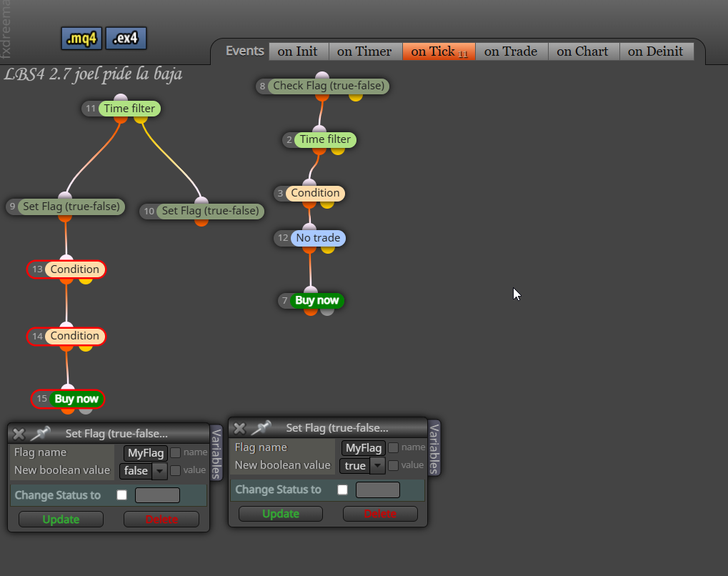Click yellow output dot of block 13 Condition

click(86, 280)
